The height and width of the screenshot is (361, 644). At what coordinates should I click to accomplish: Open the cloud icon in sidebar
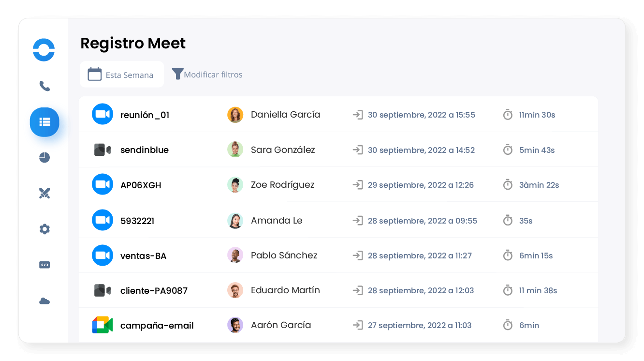[44, 301]
